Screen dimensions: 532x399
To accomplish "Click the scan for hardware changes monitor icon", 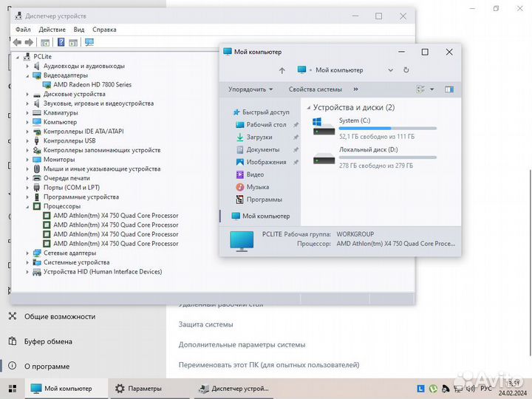I will [89, 42].
